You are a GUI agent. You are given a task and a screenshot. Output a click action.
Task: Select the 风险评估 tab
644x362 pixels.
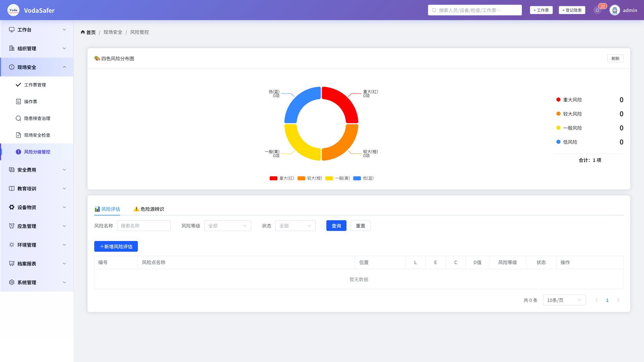coord(107,209)
